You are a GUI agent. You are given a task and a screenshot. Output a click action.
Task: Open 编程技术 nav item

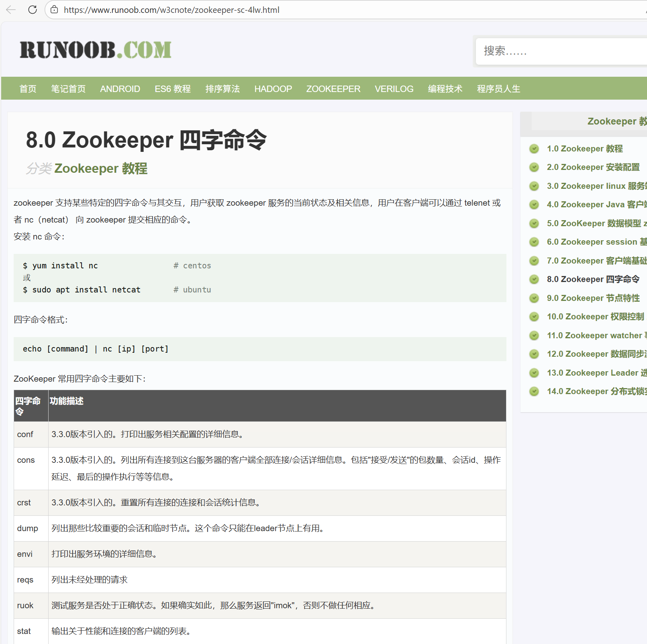tap(445, 89)
